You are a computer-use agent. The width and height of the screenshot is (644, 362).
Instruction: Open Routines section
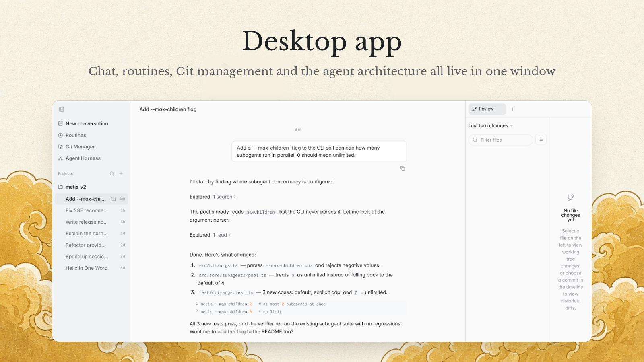tap(91, 136)
